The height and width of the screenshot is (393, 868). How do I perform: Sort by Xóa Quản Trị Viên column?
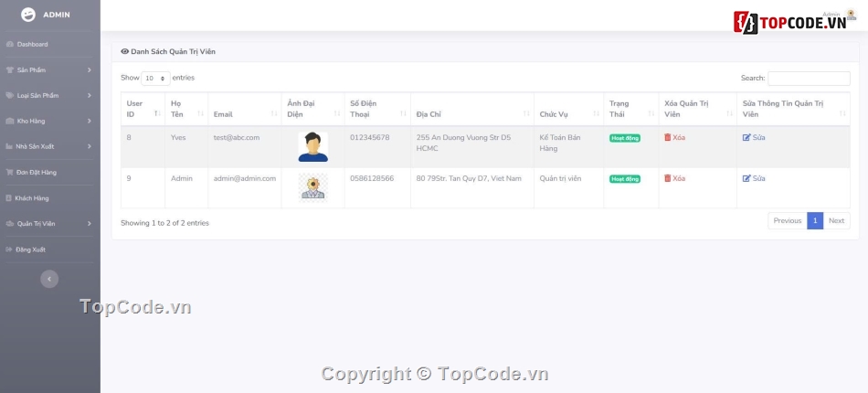coord(697,109)
